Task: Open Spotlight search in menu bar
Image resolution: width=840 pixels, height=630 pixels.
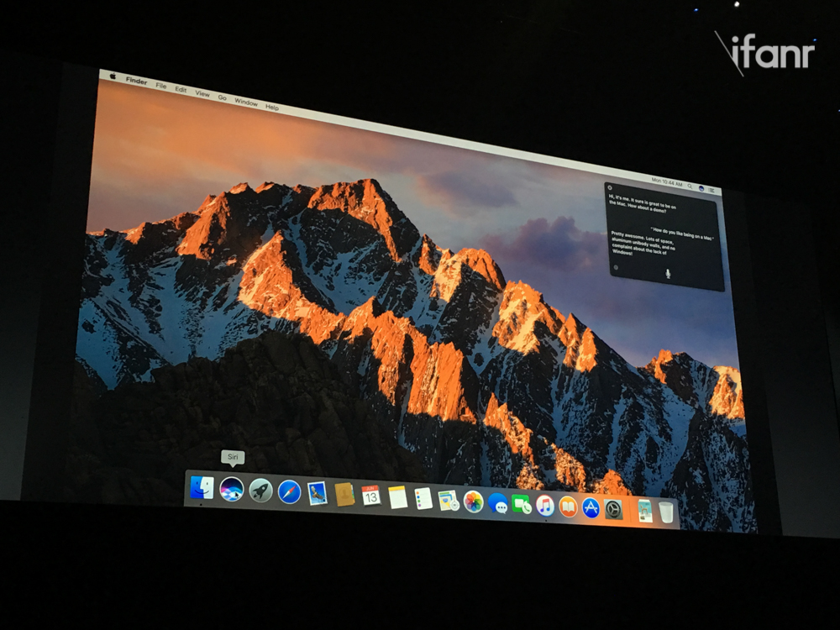Action: click(x=690, y=186)
